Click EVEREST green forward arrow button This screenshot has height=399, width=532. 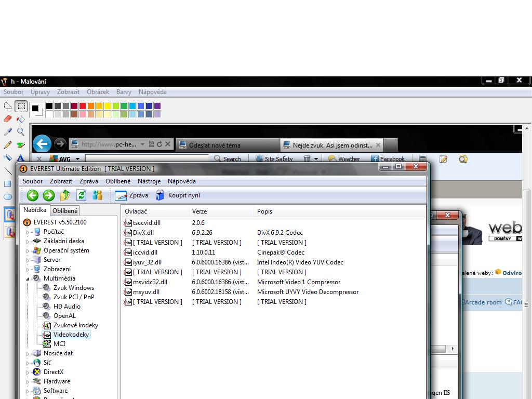[49, 195]
